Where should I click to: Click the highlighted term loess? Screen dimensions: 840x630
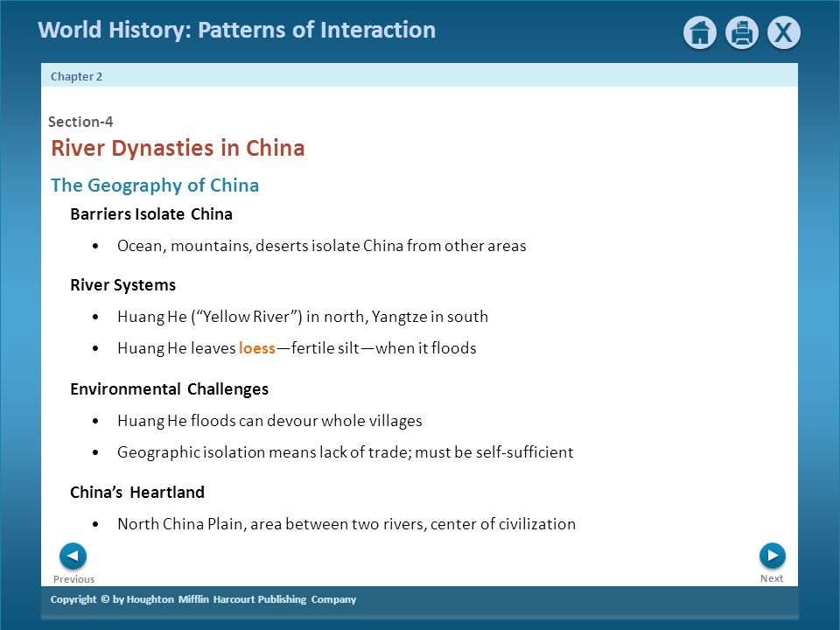(257, 348)
